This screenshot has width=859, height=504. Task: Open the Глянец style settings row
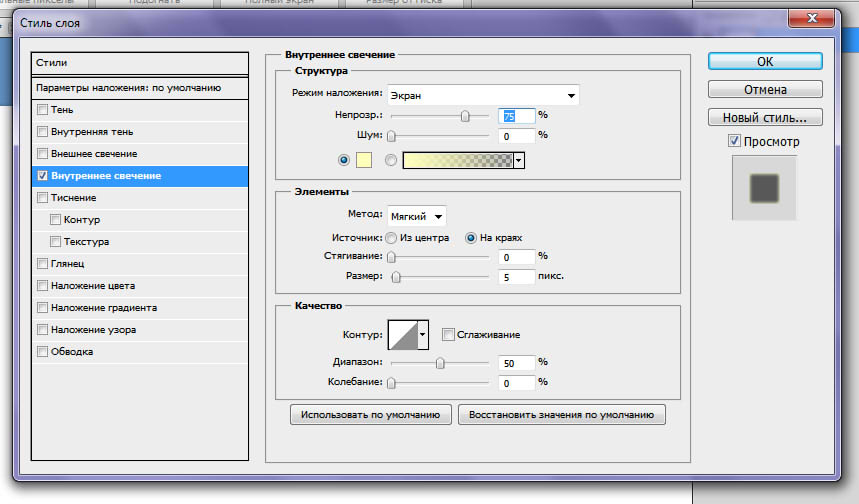(140, 264)
